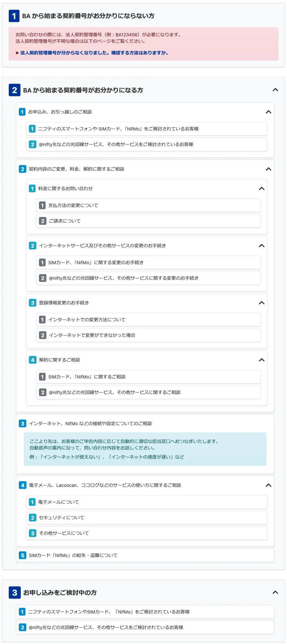Image resolution: width=287 pixels, height=644 pixels.
Task: Click number 1 badge beside 'インターネットでの変更方法について'
Action: [x=42, y=320]
